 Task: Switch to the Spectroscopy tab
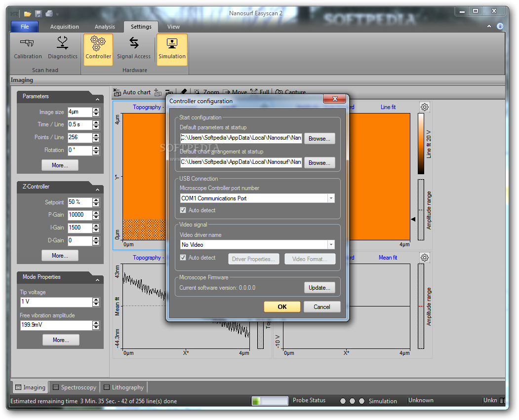[x=75, y=387]
